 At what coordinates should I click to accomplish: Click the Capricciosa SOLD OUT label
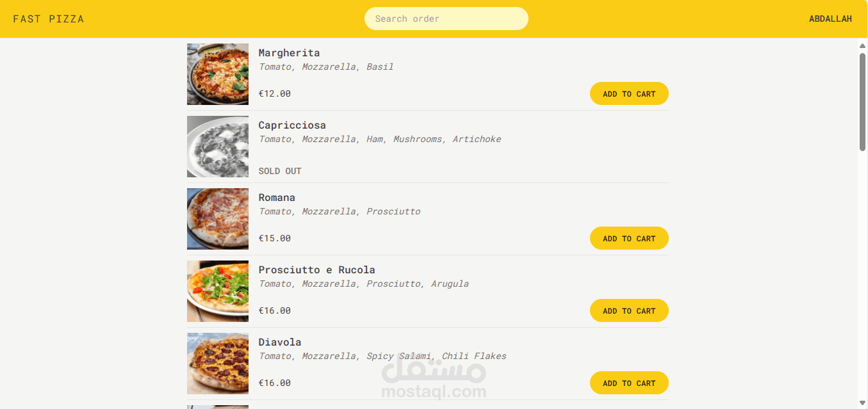pos(280,171)
